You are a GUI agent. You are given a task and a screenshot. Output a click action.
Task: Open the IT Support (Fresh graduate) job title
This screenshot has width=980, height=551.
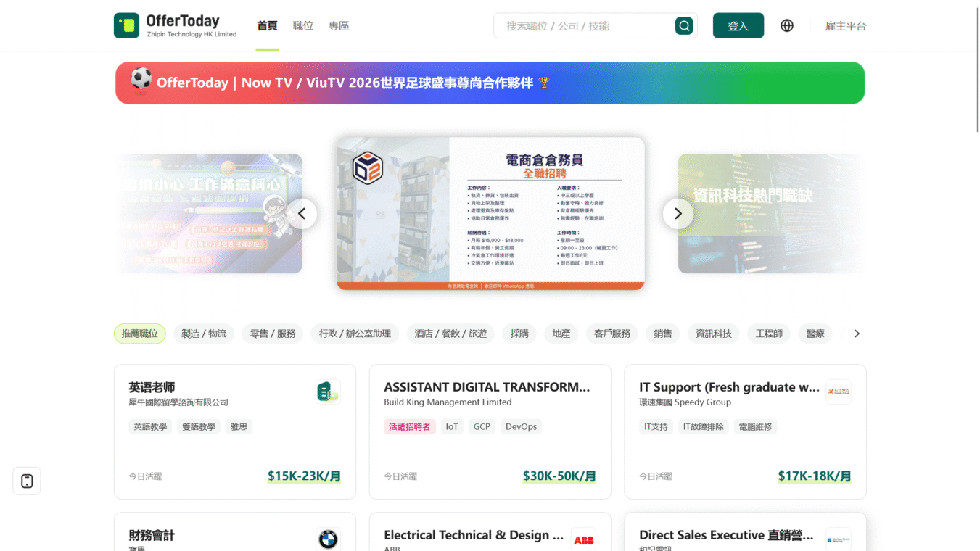(x=729, y=387)
